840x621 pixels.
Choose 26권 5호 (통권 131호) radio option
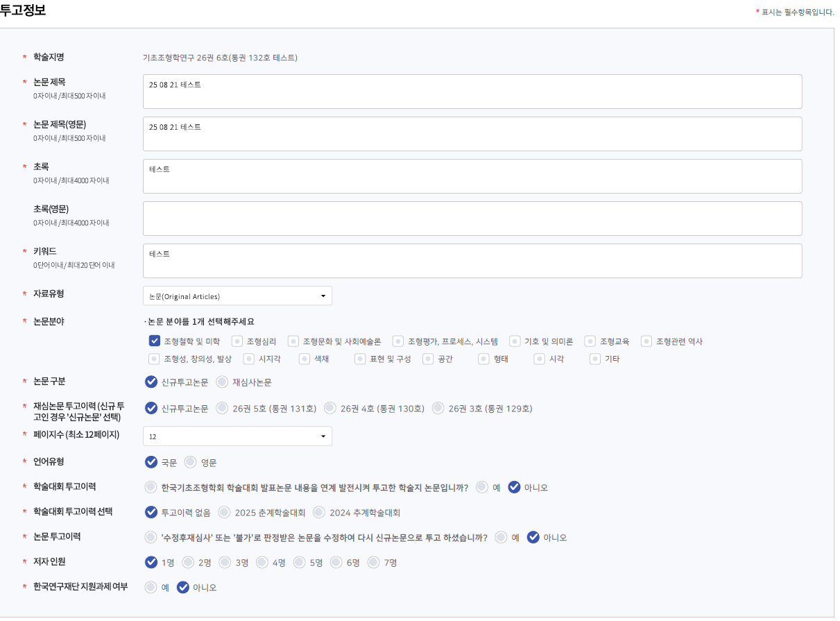(223, 408)
